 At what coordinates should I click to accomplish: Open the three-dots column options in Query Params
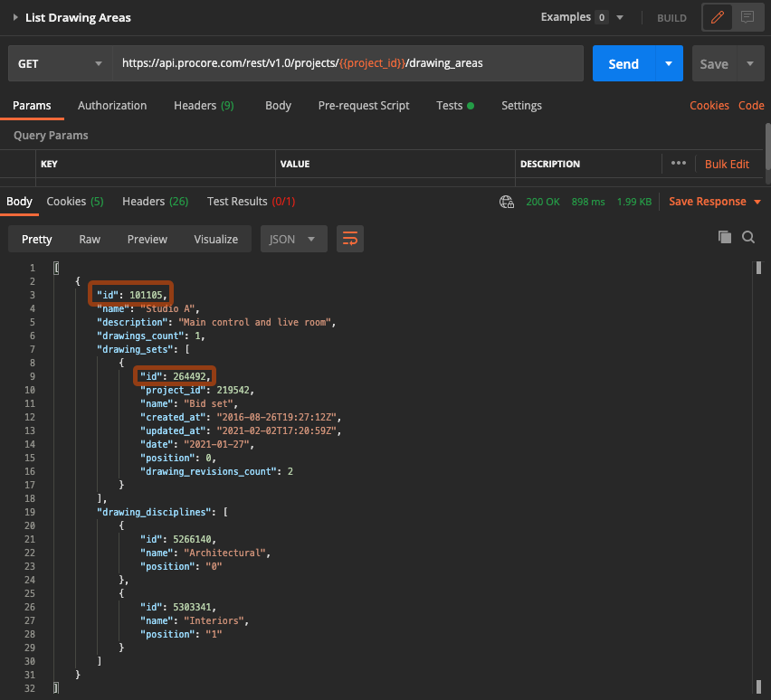point(679,163)
